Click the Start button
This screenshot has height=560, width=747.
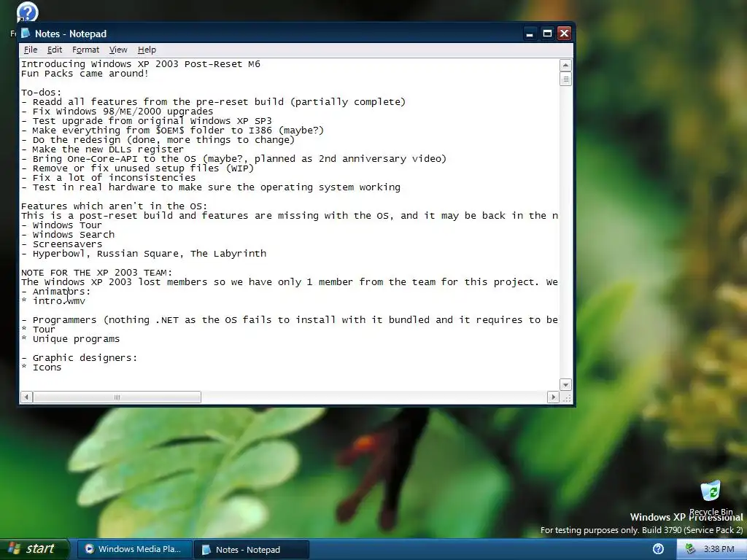[34, 549]
